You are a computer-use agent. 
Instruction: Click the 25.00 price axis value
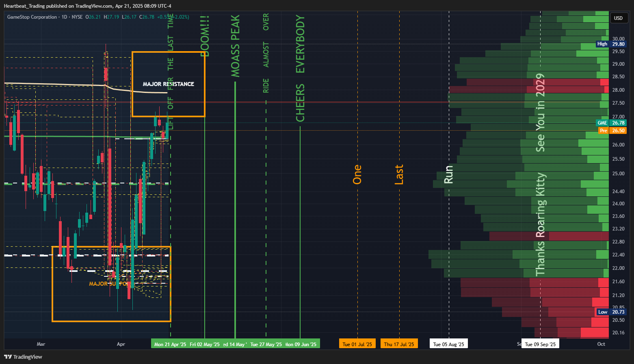(x=618, y=174)
